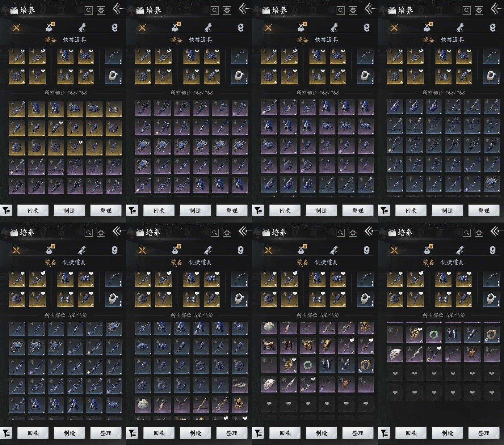
Task: Open pouch tab icon in bottom row's third panel
Action: pos(302,250)
